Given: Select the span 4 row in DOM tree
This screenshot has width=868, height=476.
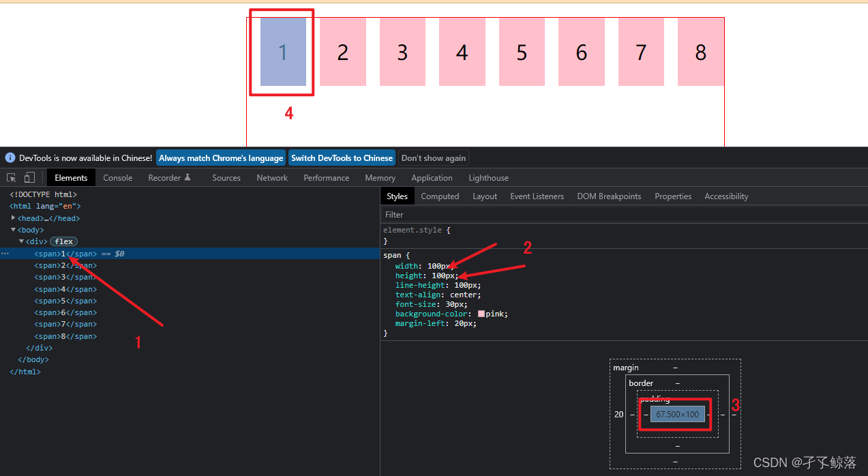Looking at the screenshot, I should coord(190,289).
